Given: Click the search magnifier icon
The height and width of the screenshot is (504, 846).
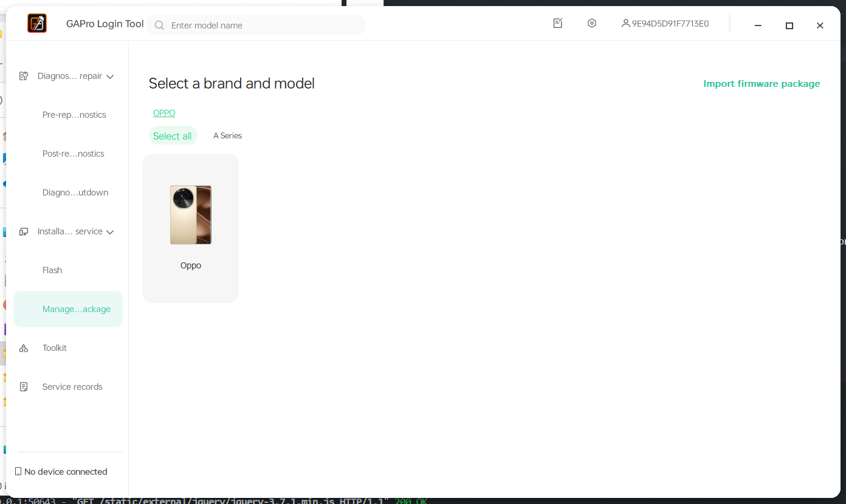Looking at the screenshot, I should point(159,26).
